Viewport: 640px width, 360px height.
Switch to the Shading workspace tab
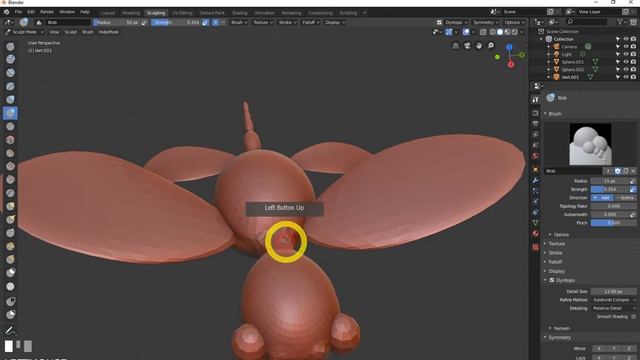240,13
